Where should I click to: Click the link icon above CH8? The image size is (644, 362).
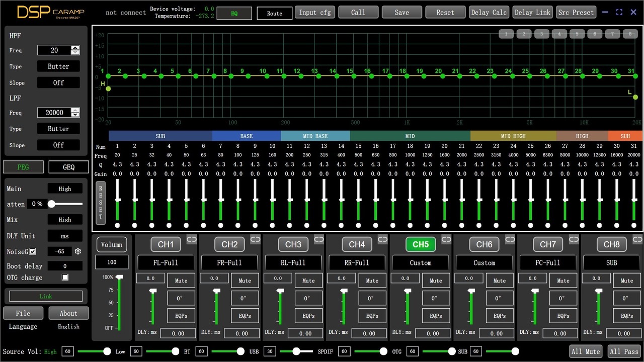click(x=637, y=240)
